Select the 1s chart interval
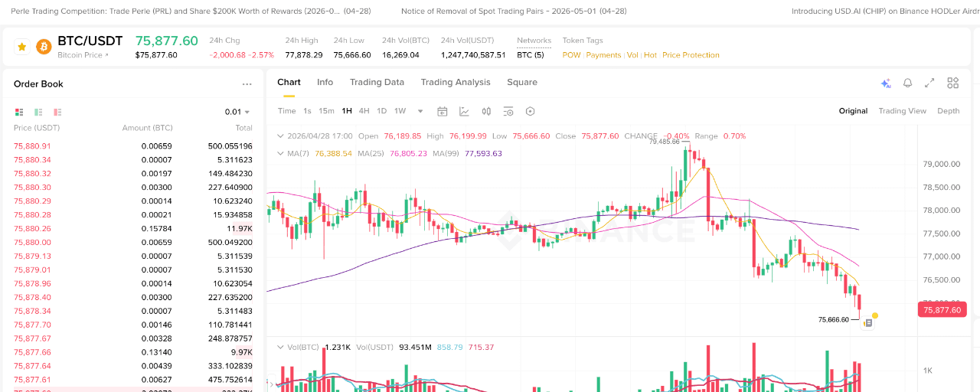 click(307, 111)
